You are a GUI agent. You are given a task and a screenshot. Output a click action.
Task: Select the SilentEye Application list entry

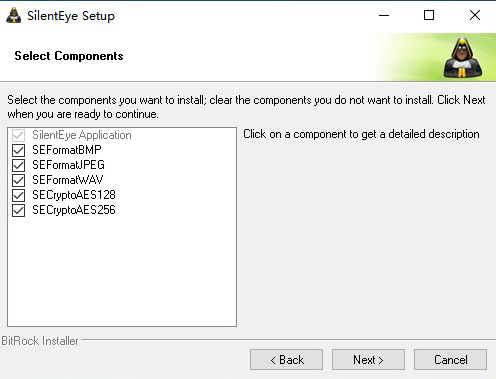coord(82,135)
